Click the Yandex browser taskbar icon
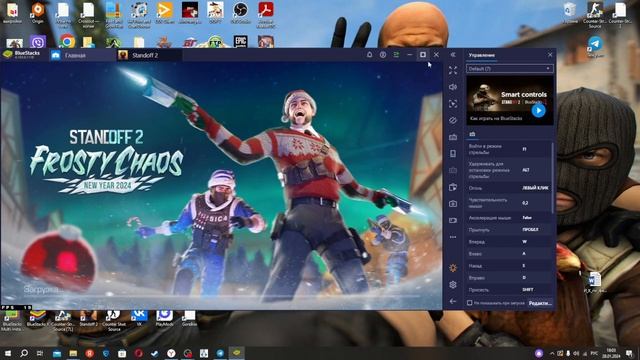 171,353
